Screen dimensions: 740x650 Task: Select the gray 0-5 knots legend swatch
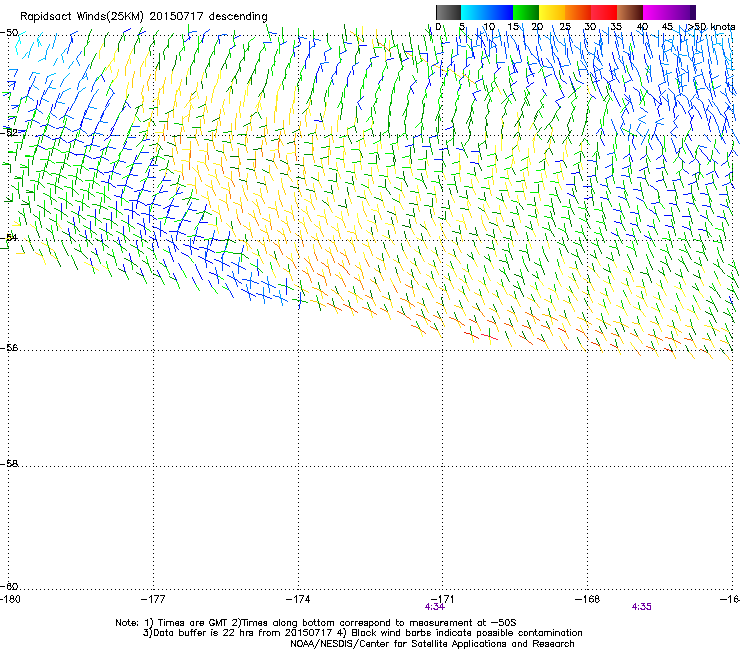tap(448, 12)
